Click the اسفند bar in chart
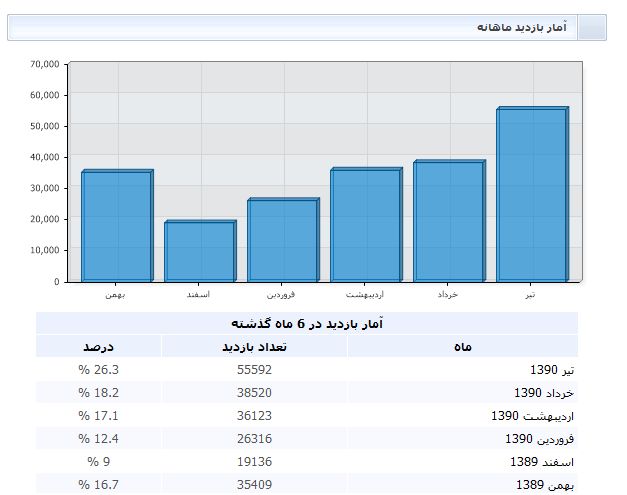 (x=200, y=251)
